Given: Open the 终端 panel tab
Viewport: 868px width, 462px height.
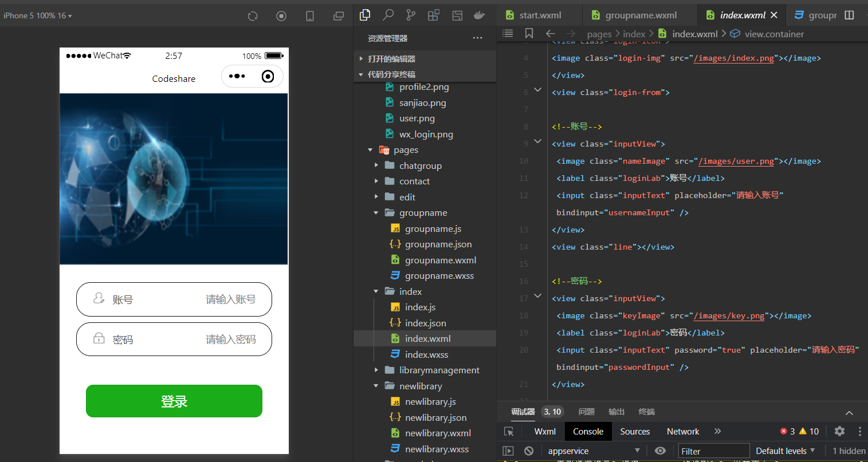Looking at the screenshot, I should pyautogui.click(x=646, y=412).
